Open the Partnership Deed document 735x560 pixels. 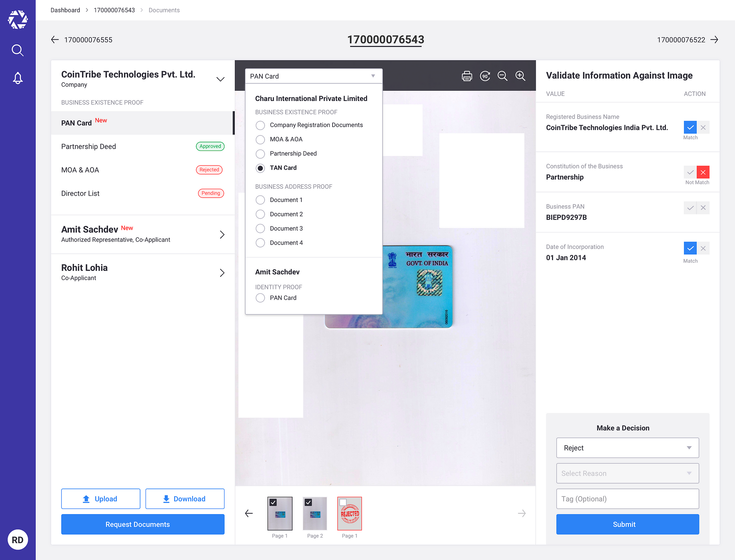[143, 147]
